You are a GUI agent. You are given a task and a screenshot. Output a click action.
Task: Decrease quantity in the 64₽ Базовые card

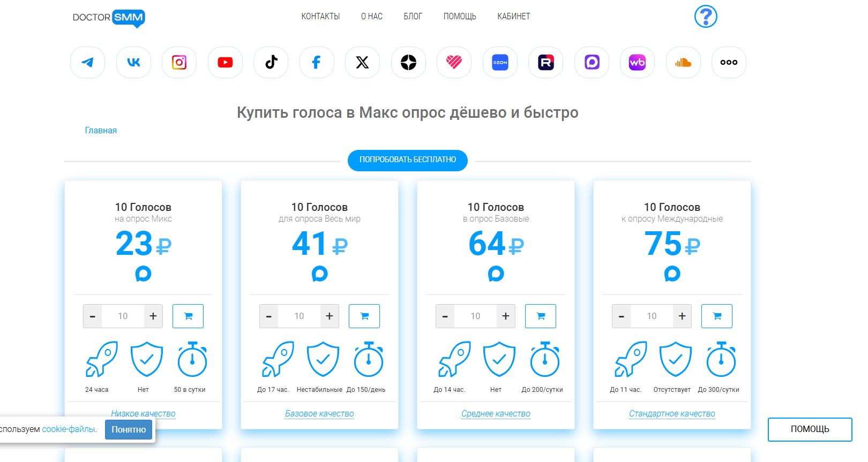tap(445, 316)
